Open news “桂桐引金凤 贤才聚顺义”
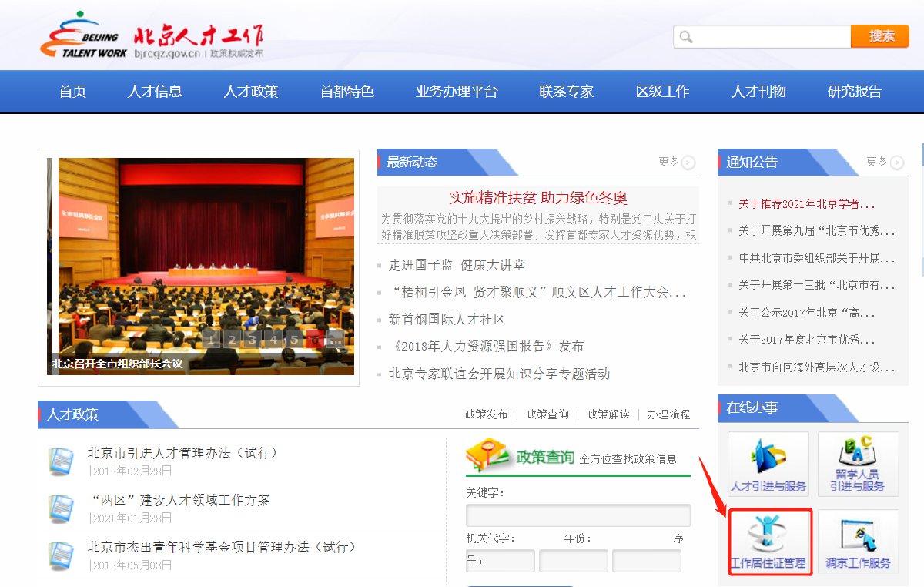 coord(538,292)
